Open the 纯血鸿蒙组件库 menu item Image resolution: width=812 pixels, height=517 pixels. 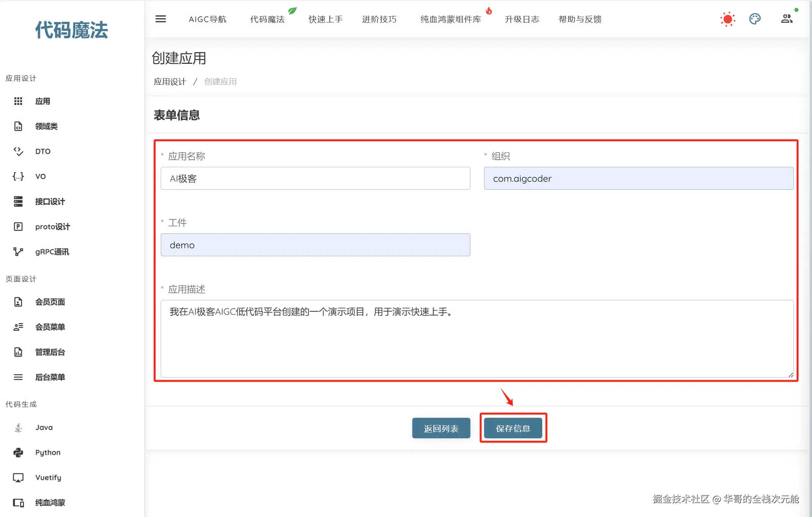[451, 19]
